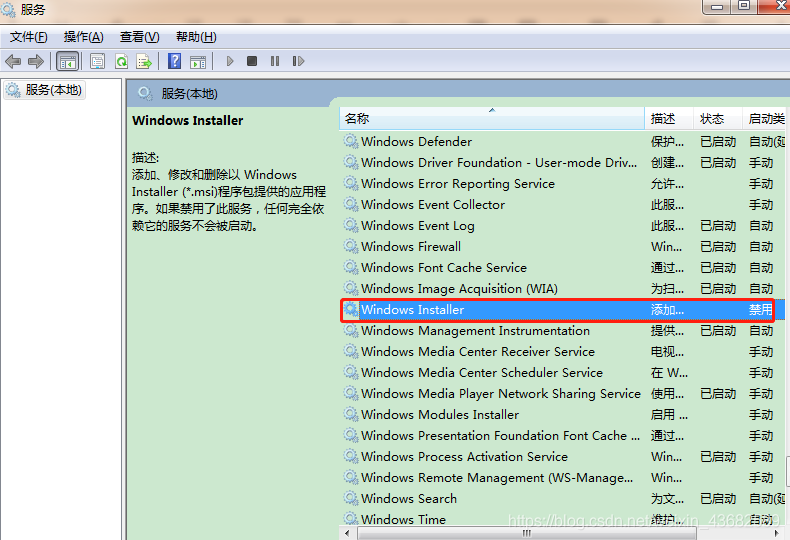790x540 pixels.
Task: Click 添加... description of Windows Installer
Action: click(667, 310)
